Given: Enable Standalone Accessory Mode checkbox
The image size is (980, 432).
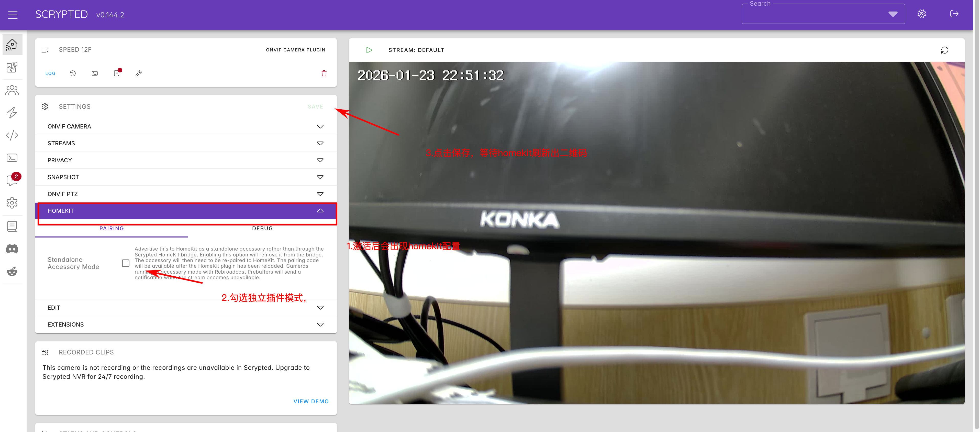Looking at the screenshot, I should [x=126, y=263].
